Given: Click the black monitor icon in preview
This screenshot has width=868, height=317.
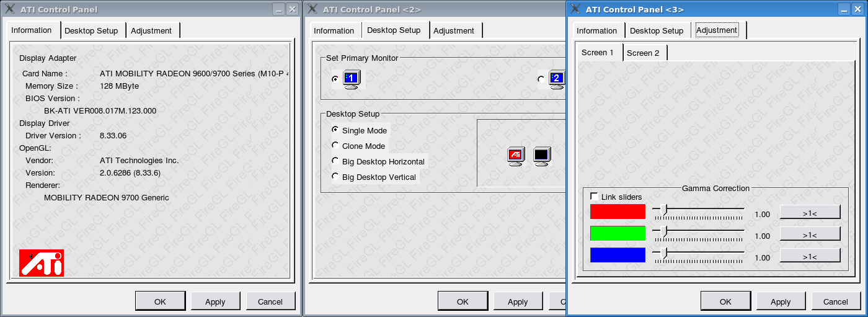Looking at the screenshot, I should (x=542, y=156).
